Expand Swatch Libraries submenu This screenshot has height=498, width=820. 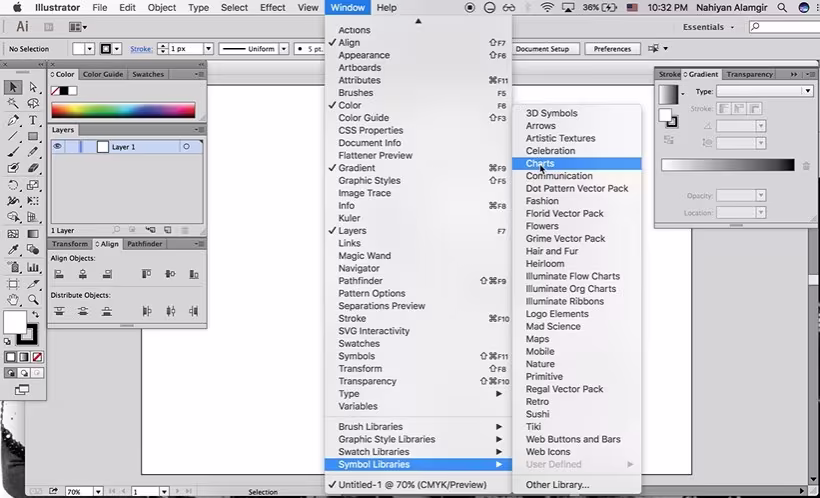click(418, 452)
